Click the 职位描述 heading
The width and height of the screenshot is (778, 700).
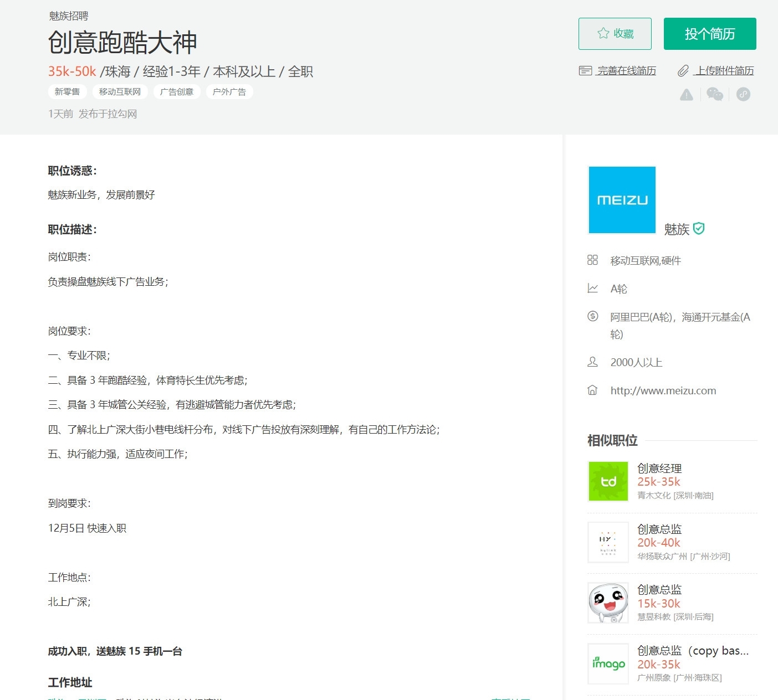[73, 230]
